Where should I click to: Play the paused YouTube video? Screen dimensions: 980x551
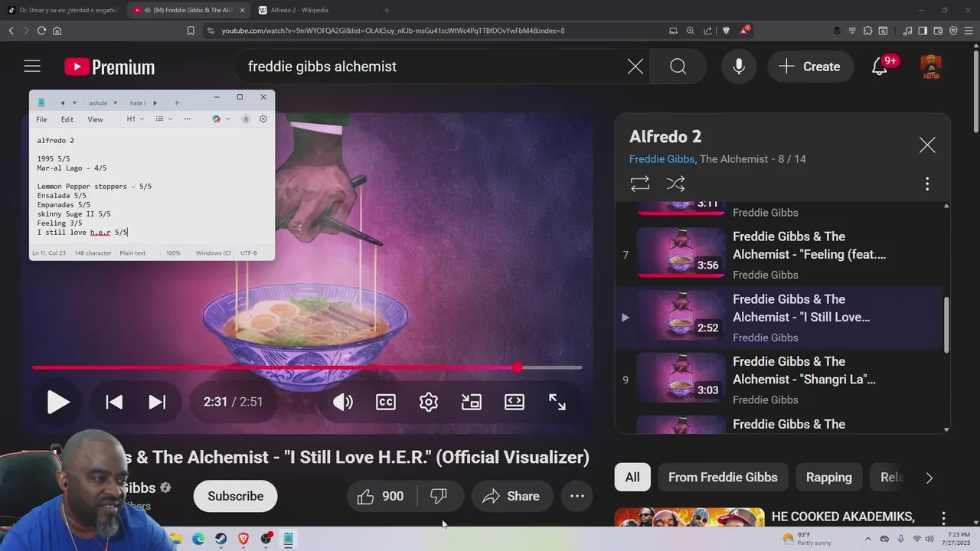tap(58, 402)
